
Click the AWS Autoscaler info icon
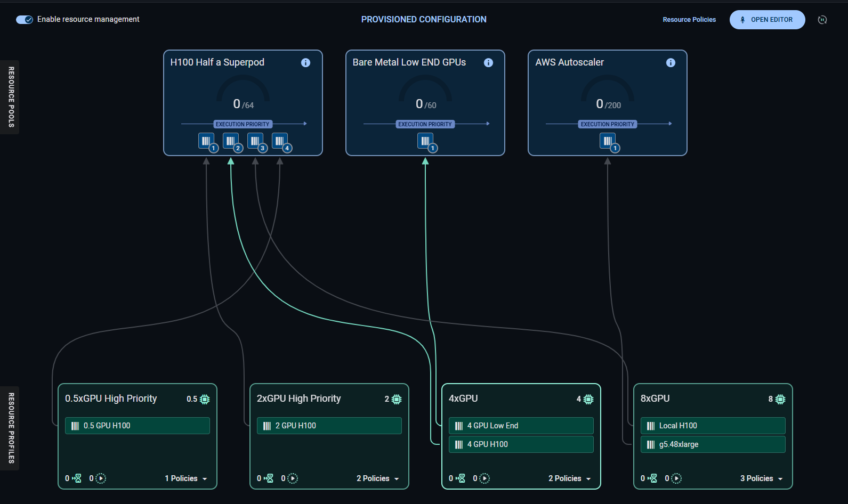(670, 63)
